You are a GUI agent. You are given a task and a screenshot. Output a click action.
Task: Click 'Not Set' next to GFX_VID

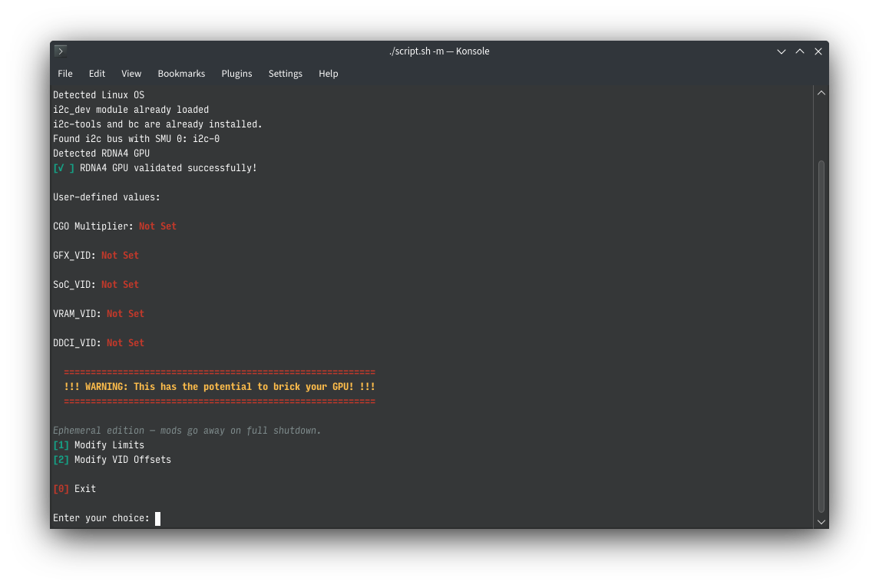pos(120,256)
